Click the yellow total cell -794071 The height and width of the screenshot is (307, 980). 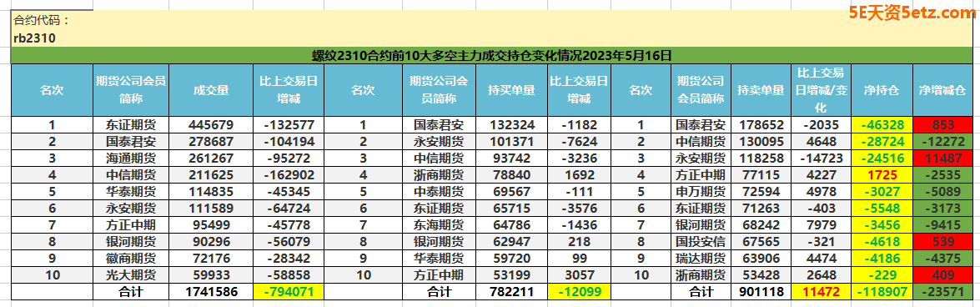click(289, 291)
